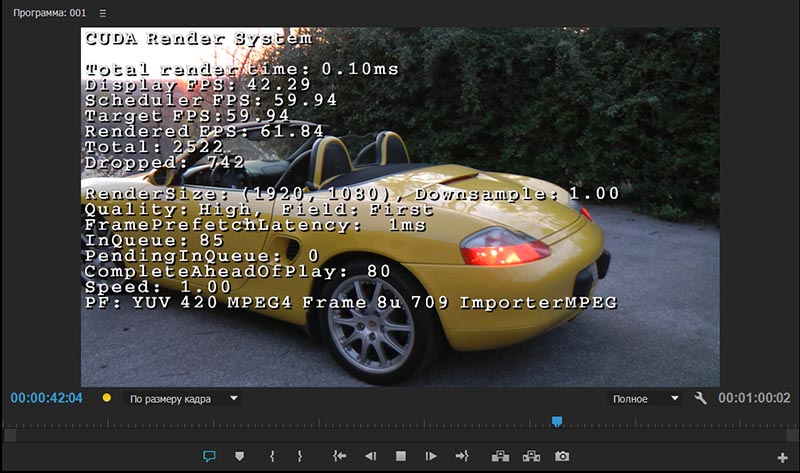Mark In with the left brace icon
This screenshot has height=473, width=800.
pyautogui.click(x=272, y=456)
